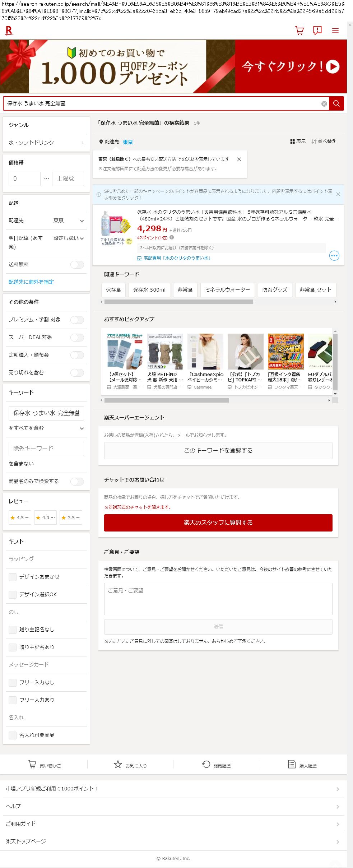
Task: Click the ご意見・ご要望 text area
Action: 218,599
